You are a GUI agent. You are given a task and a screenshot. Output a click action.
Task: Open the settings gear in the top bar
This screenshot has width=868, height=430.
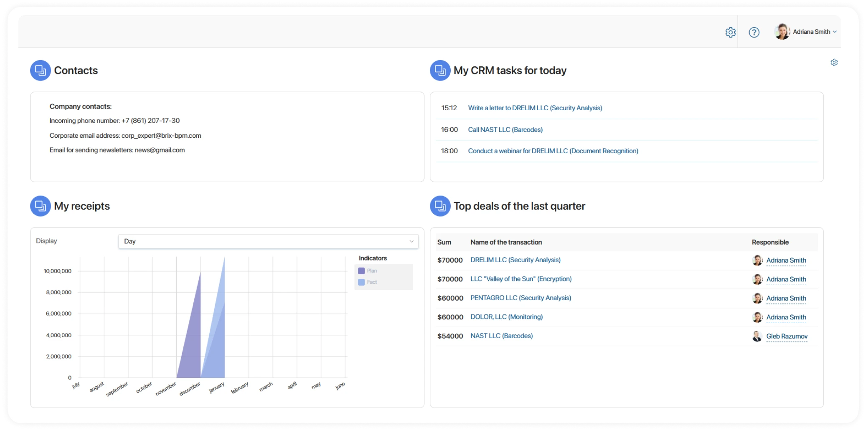tap(730, 32)
